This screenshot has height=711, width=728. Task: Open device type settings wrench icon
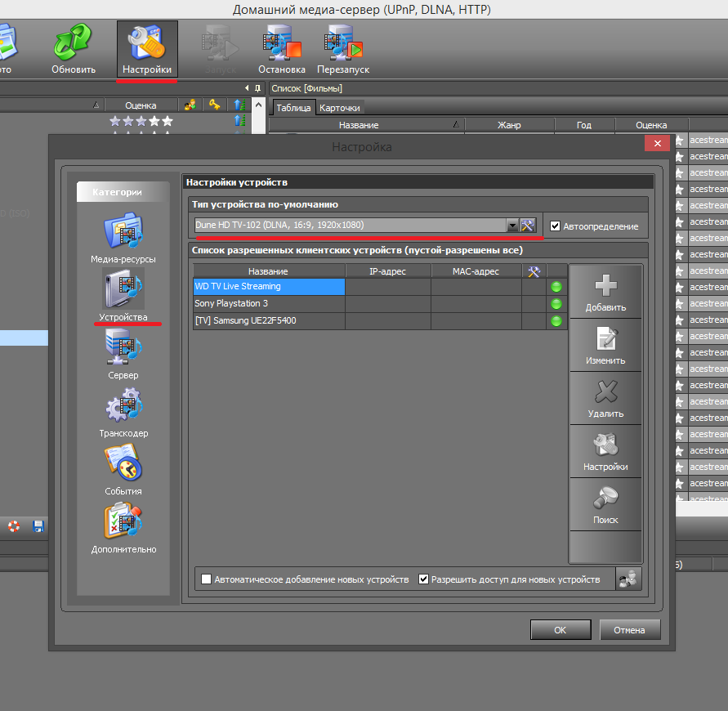tap(528, 226)
